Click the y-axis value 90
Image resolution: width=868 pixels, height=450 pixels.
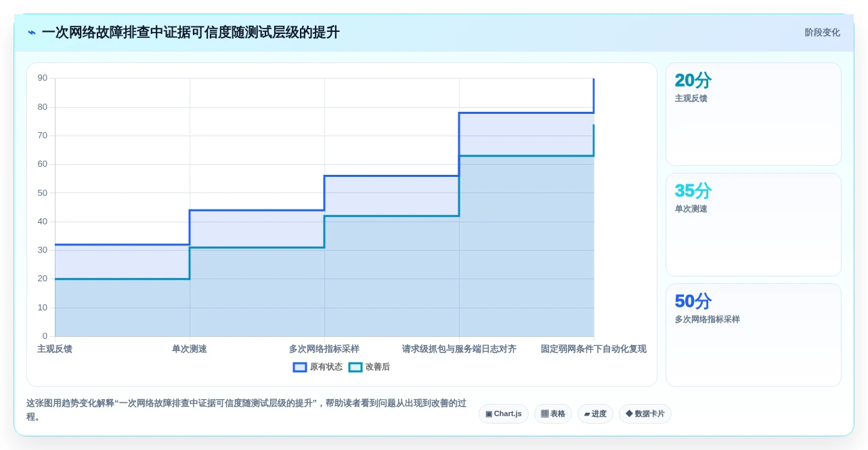pyautogui.click(x=43, y=78)
